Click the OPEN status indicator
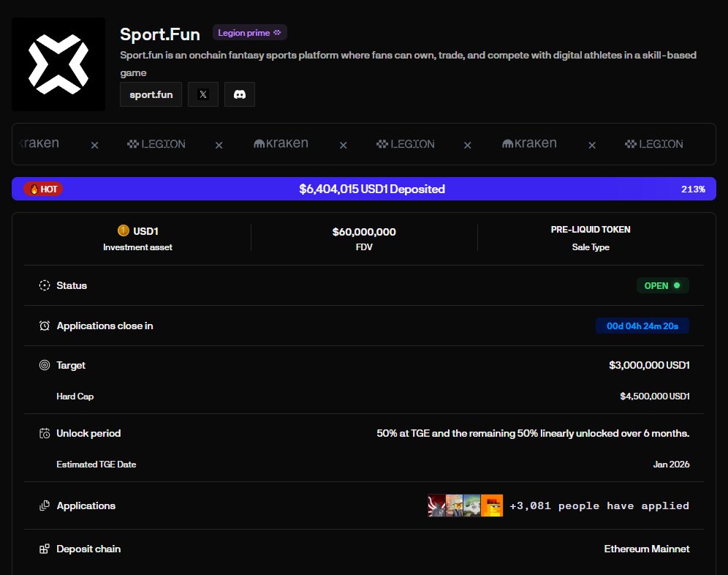728x575 pixels. [x=662, y=285]
